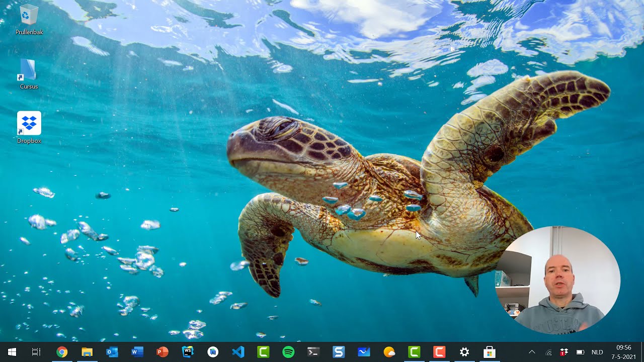Open the Windows Start menu

(12, 352)
